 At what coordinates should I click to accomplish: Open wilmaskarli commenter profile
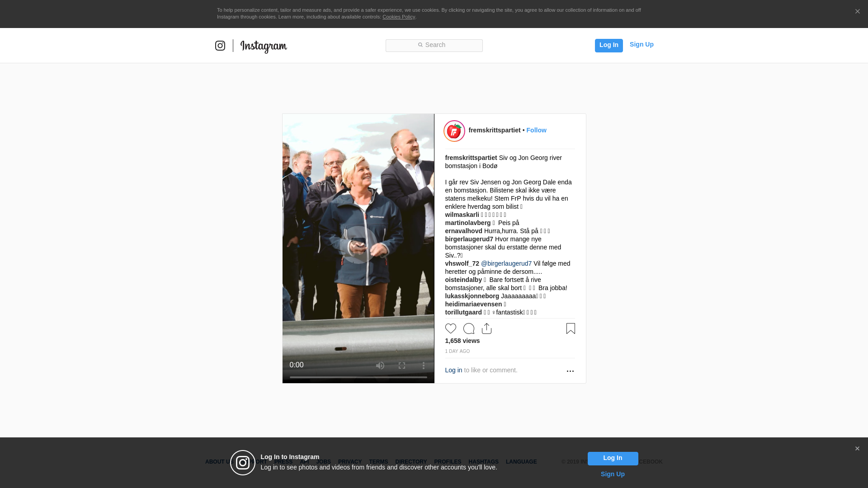[462, 215]
